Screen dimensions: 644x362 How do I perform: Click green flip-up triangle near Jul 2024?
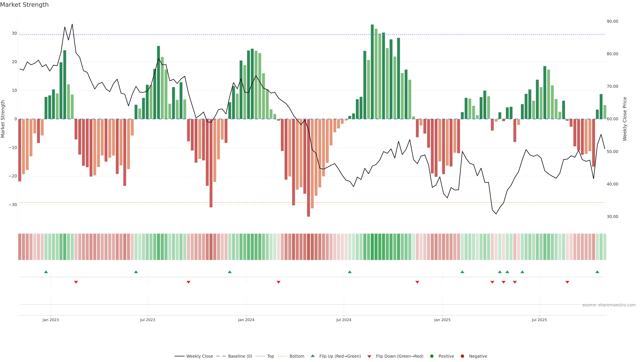click(x=350, y=272)
